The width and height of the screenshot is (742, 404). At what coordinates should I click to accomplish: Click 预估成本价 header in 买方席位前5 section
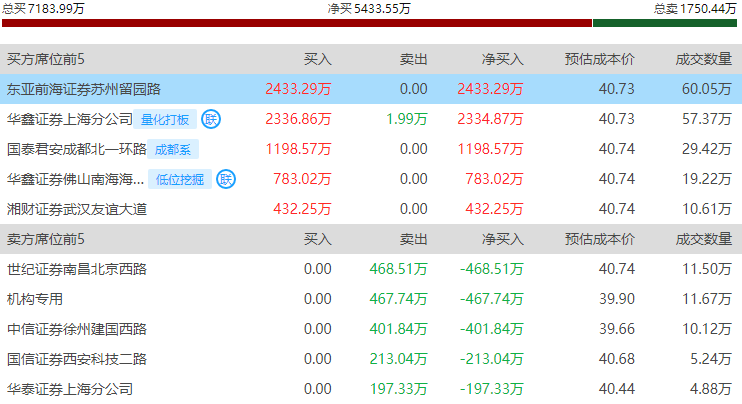(599, 59)
